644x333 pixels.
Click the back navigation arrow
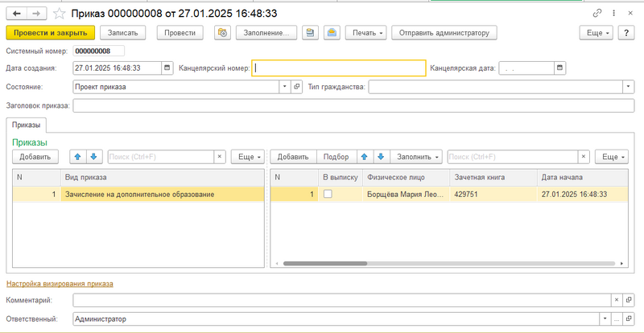(16, 14)
